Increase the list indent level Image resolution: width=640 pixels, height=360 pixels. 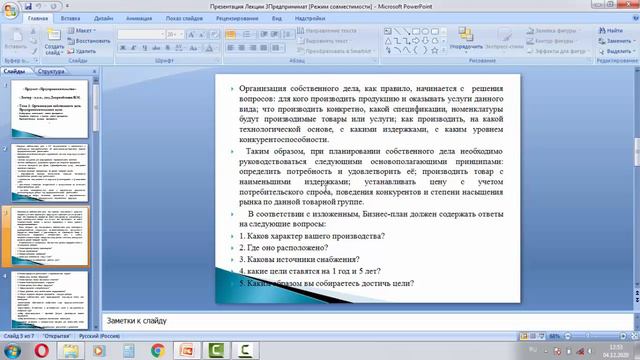tap(275, 35)
